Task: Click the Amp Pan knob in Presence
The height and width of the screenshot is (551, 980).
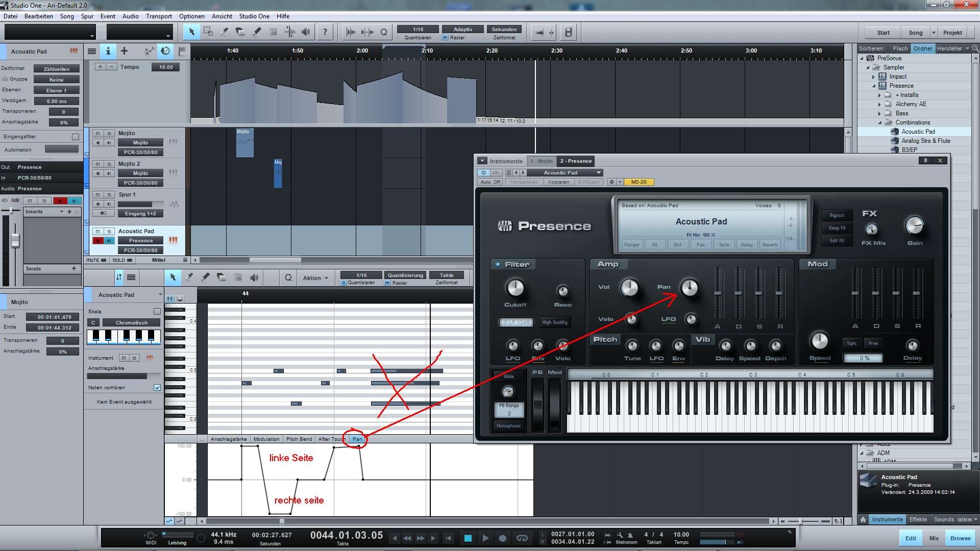Action: (690, 288)
